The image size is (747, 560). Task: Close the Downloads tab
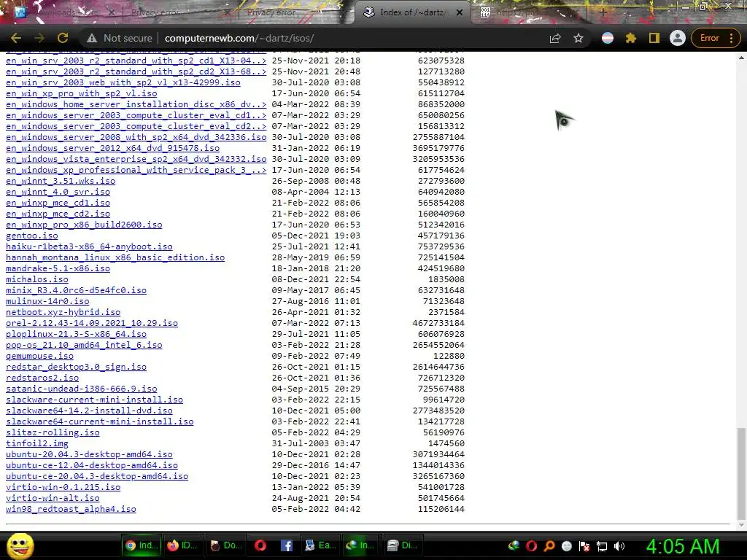pos(111,12)
